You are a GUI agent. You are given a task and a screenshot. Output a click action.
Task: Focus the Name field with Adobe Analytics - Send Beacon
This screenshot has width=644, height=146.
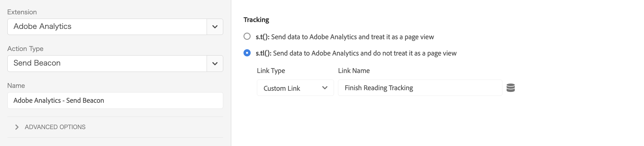click(115, 100)
